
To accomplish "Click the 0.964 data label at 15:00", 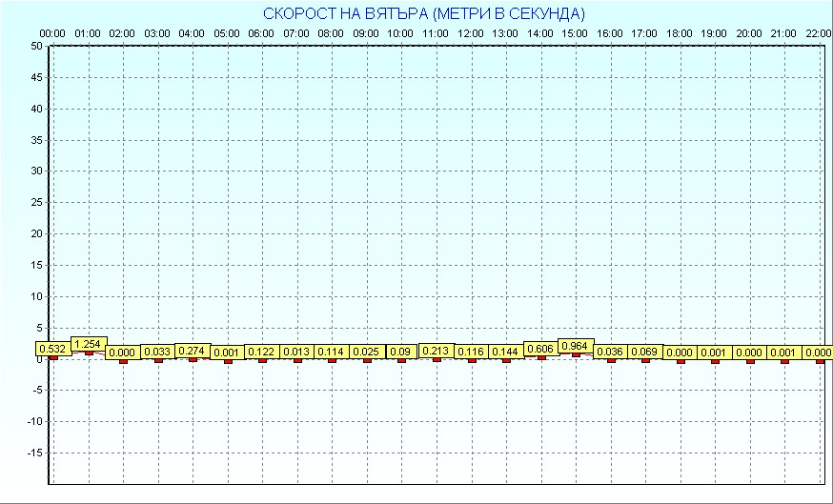I will click(575, 346).
